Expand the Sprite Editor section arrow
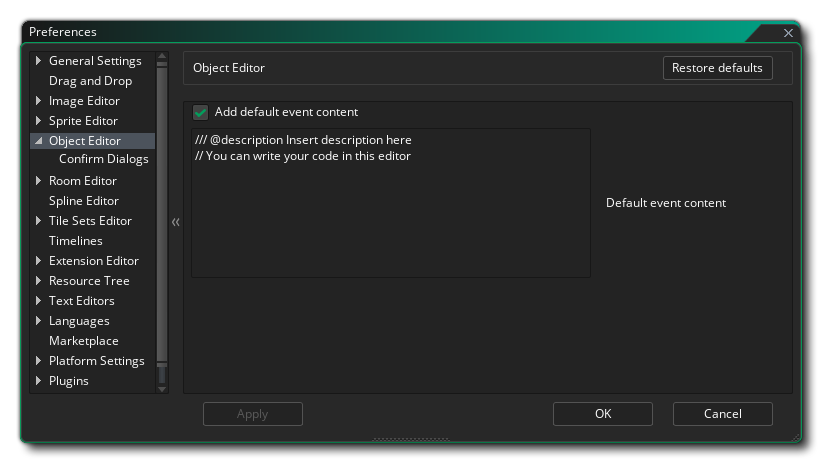 39,121
